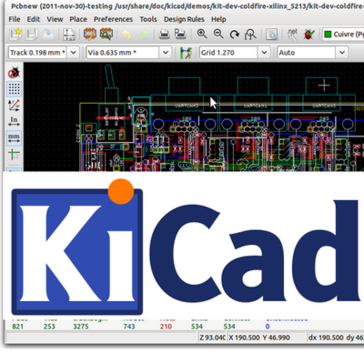Click the status value 743
The image size is (364, 364).
(129, 326)
